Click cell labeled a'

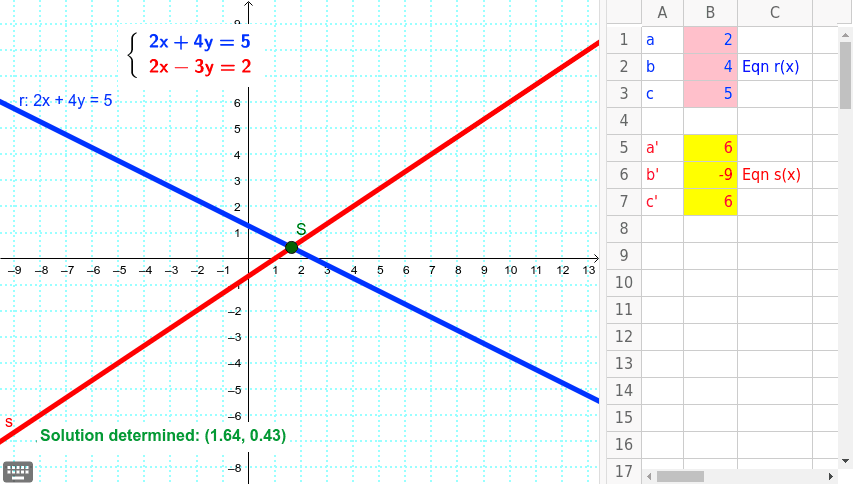pyautogui.click(x=663, y=148)
